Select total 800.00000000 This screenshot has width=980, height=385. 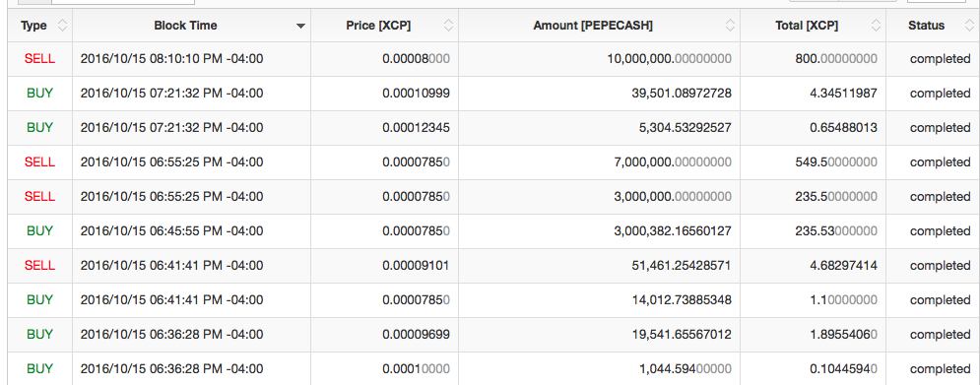tap(836, 59)
